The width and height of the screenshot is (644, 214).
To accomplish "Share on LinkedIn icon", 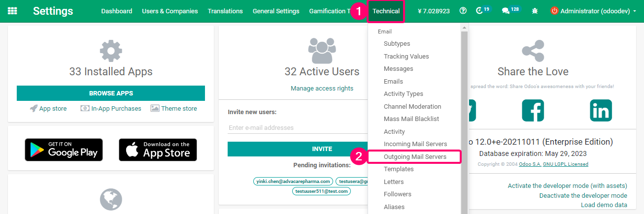I will 601,111.
